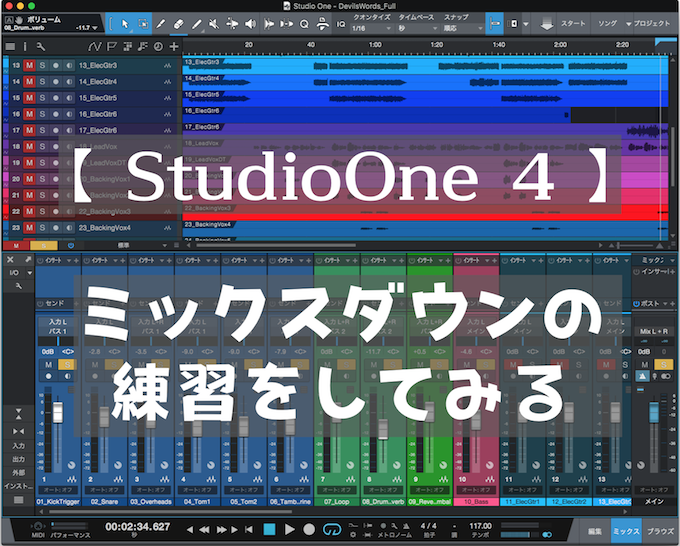Open the track list panel icon
The height and width of the screenshot is (546, 680).
(10, 46)
